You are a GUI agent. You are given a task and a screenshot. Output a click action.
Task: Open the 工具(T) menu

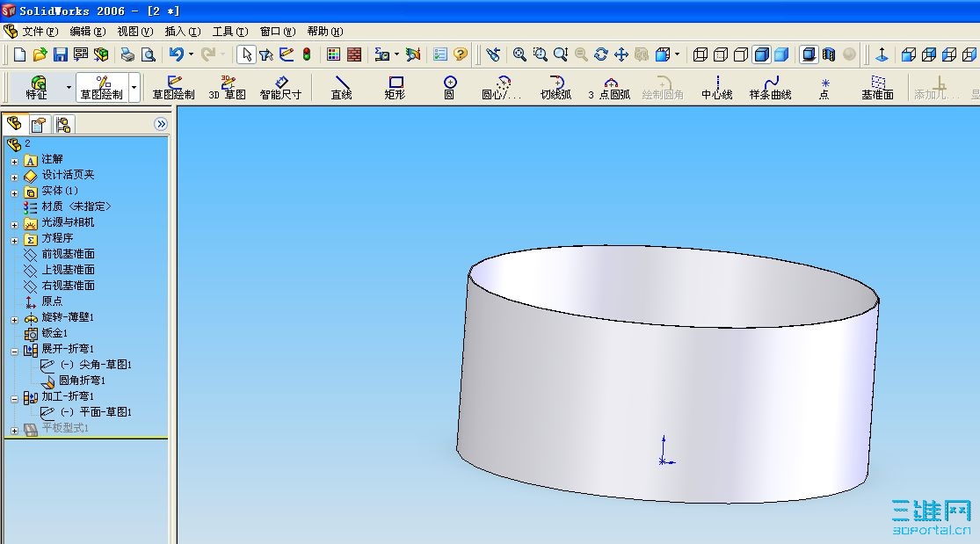[x=230, y=32]
